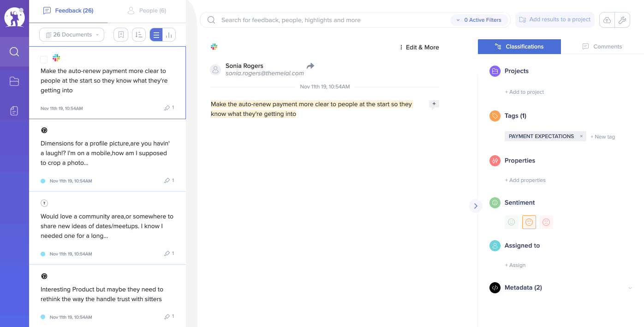Remove the PAYMENT EXPECTATIONS tag
This screenshot has height=327, width=644.
point(581,136)
